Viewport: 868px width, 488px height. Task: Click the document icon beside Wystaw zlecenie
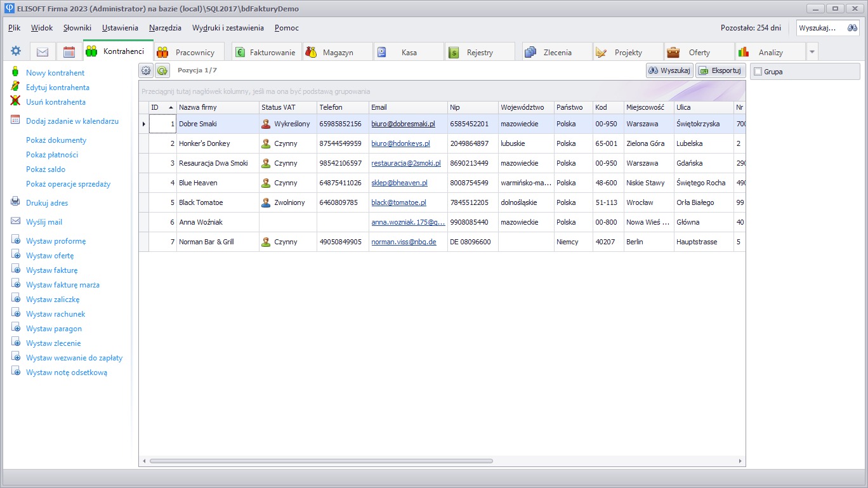point(15,343)
